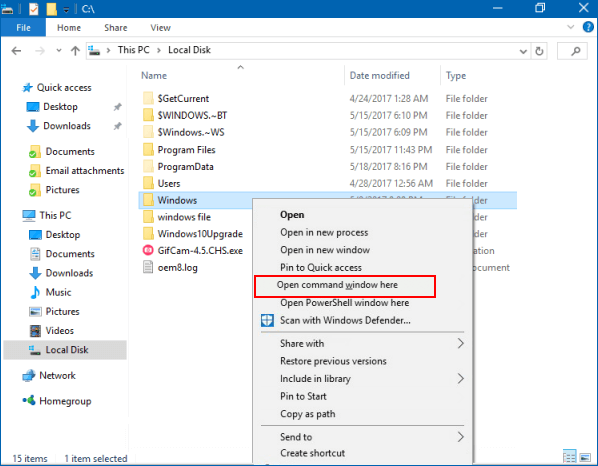This screenshot has width=598, height=466.
Task: Click the Forward navigation arrow
Action: pyautogui.click(x=40, y=50)
